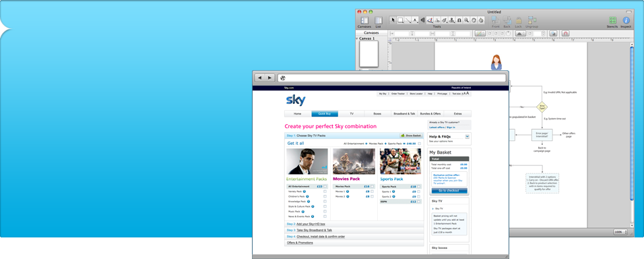Select the Shape rectangle tool
The width and height of the screenshot is (644, 259).
(400, 20)
